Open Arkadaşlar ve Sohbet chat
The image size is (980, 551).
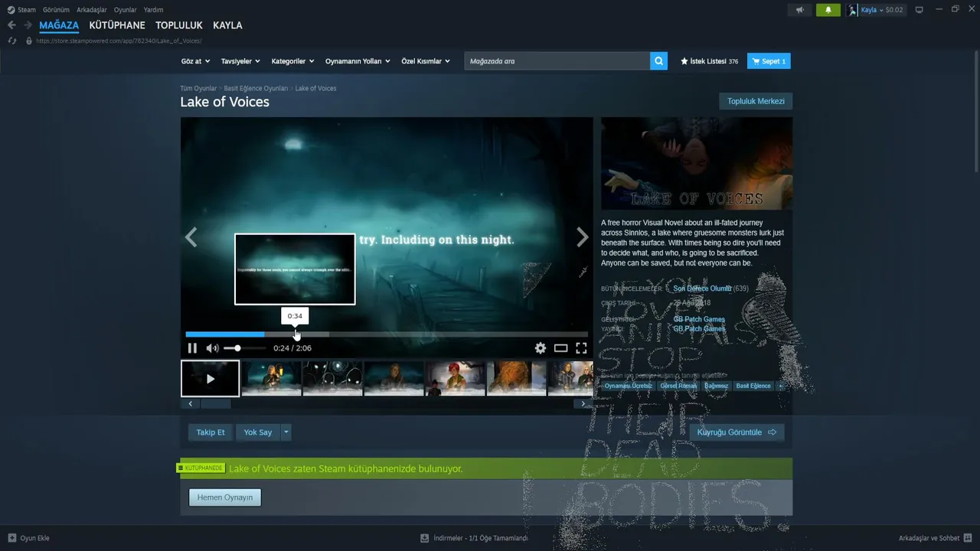coord(935,538)
